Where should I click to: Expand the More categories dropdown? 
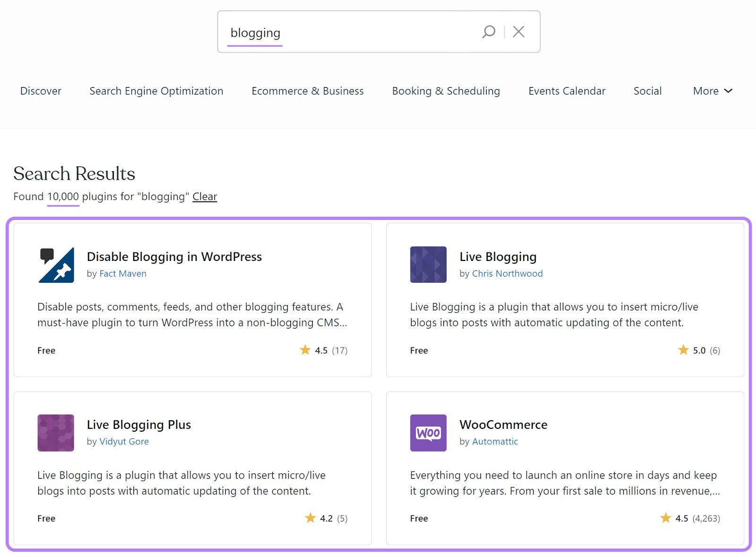click(x=713, y=91)
